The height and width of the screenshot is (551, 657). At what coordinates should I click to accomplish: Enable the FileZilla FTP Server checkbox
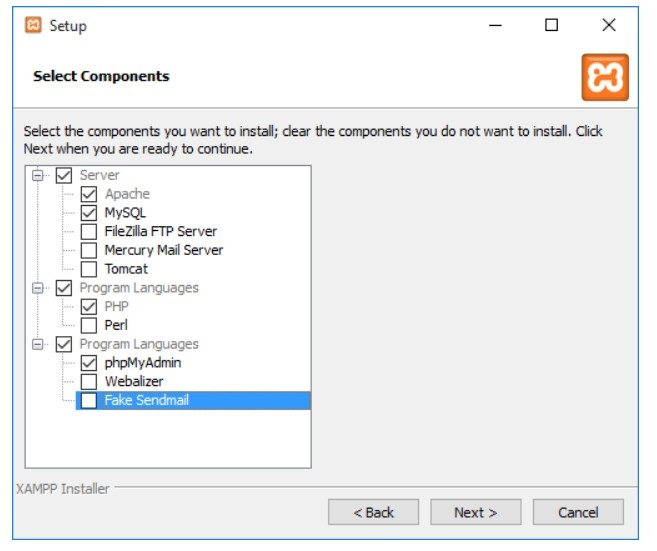point(89,232)
